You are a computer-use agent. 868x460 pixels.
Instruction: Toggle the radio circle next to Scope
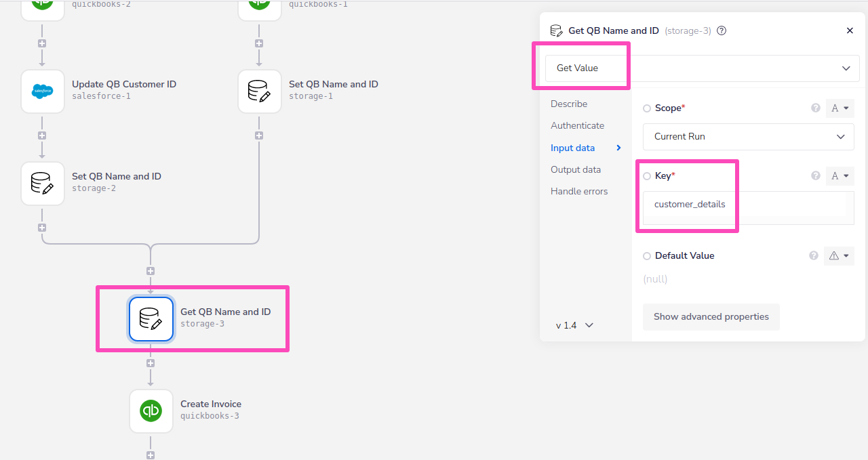click(647, 108)
